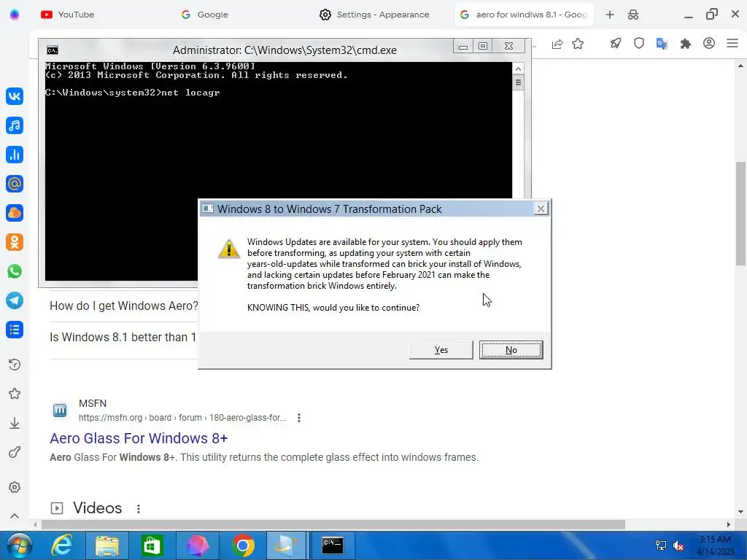This screenshot has height=560, width=747.
Task: Open the browser hamburger menu
Action: (x=732, y=43)
